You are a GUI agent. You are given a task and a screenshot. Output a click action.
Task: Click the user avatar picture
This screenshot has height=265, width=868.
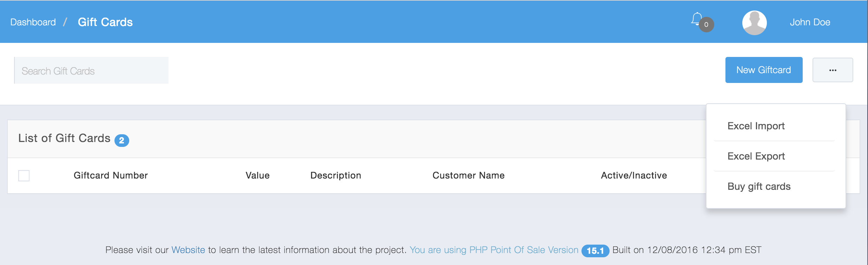point(754,22)
